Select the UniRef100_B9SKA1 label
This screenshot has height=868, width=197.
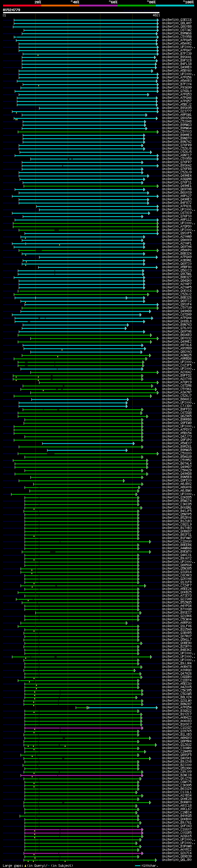coord(177,57)
